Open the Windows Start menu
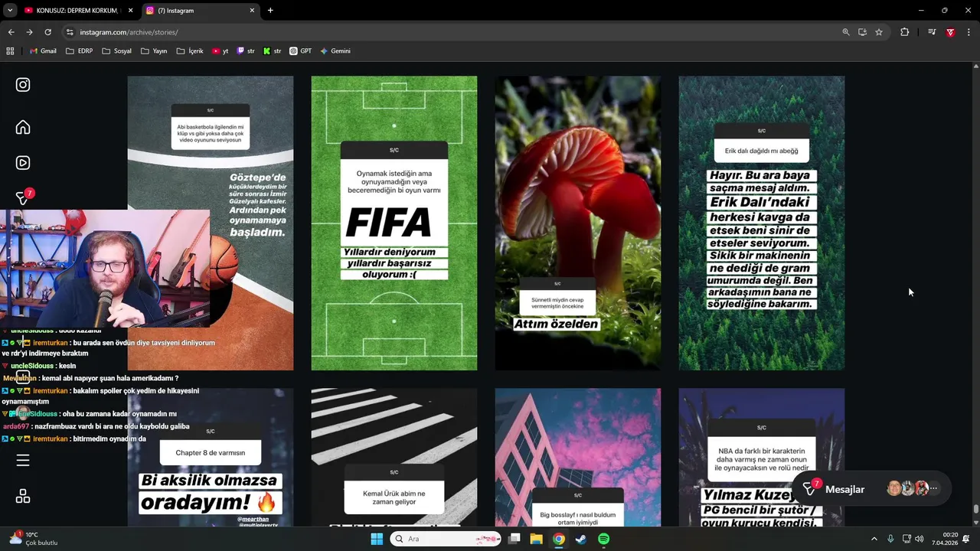The width and height of the screenshot is (980, 551). [377, 539]
